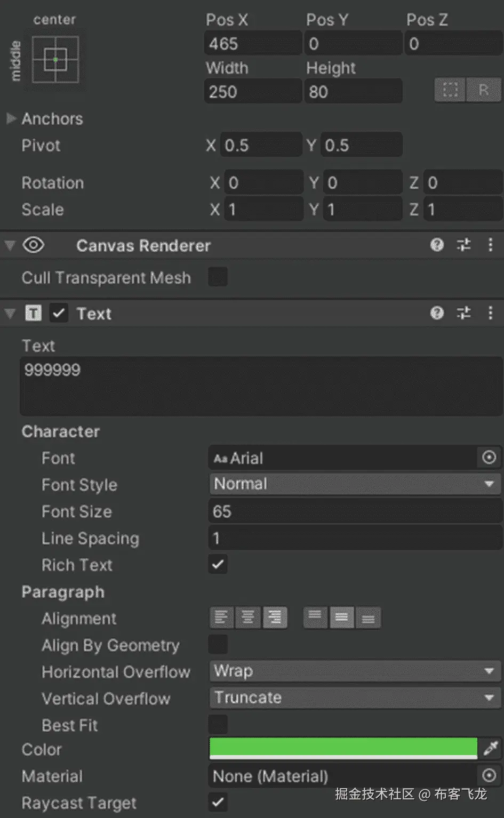Screen dimensions: 504x818
Task: Click the green Color swatch
Action: (x=343, y=748)
